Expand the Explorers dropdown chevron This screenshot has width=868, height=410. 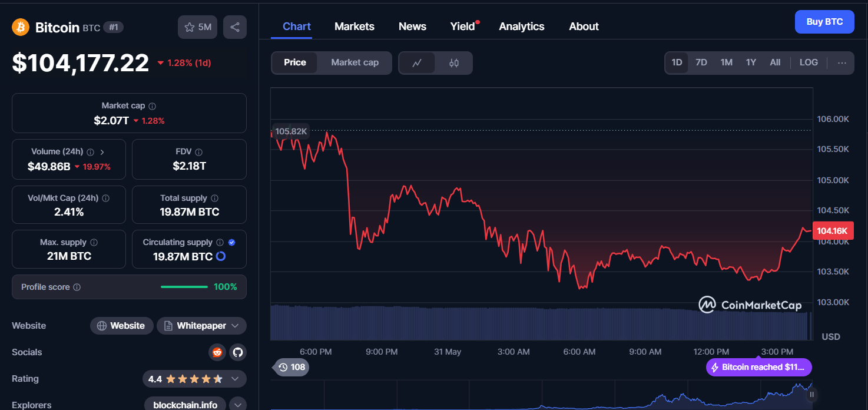pyautogui.click(x=238, y=405)
